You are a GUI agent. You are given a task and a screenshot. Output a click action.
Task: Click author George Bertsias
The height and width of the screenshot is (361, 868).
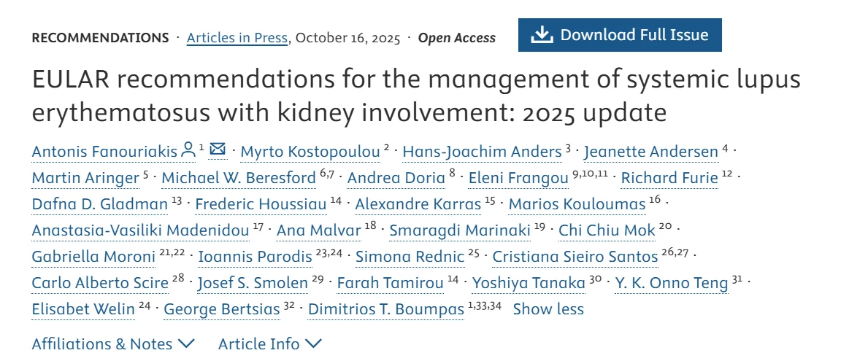[222, 309]
